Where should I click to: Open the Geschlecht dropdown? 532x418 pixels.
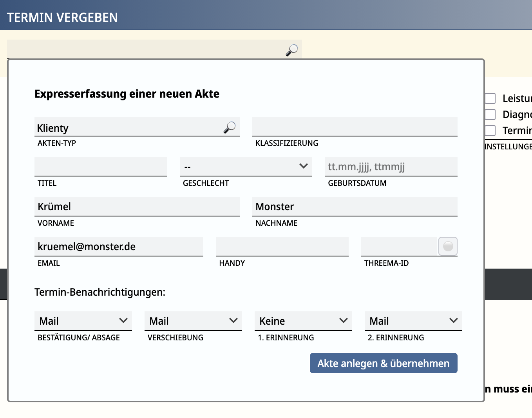tap(246, 167)
